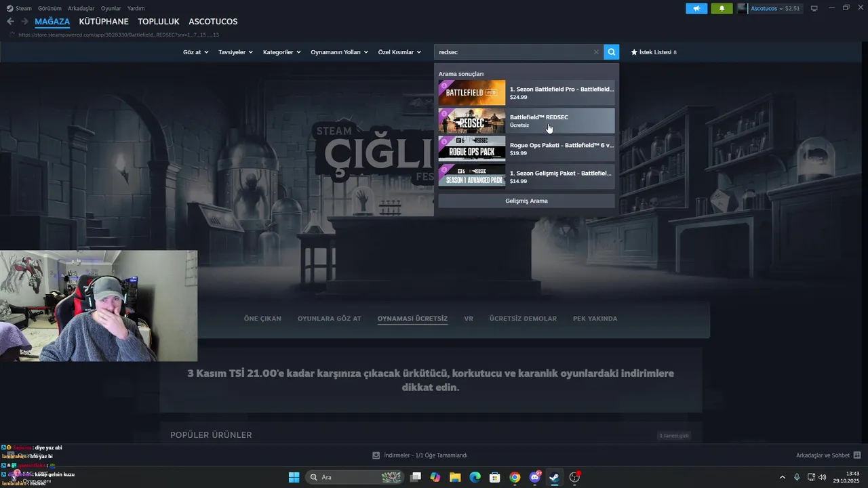This screenshot has width=868, height=488.
Task: Select the OYNAMASI ÜCRETSİZ tab
Action: (412, 319)
